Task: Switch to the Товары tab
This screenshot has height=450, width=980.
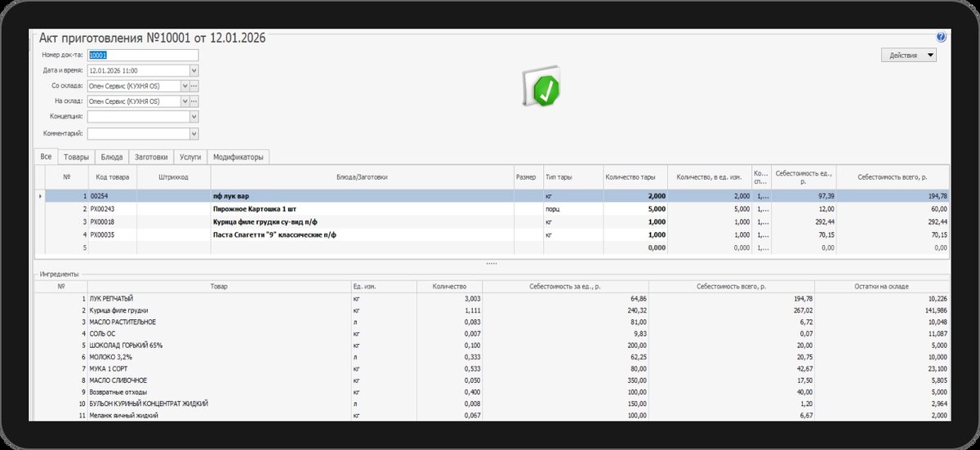Action: (76, 157)
